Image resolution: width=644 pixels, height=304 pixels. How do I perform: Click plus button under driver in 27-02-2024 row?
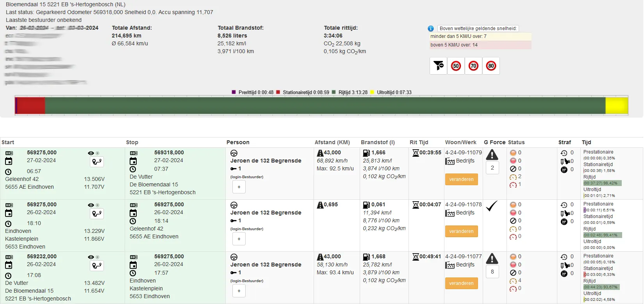pyautogui.click(x=239, y=187)
